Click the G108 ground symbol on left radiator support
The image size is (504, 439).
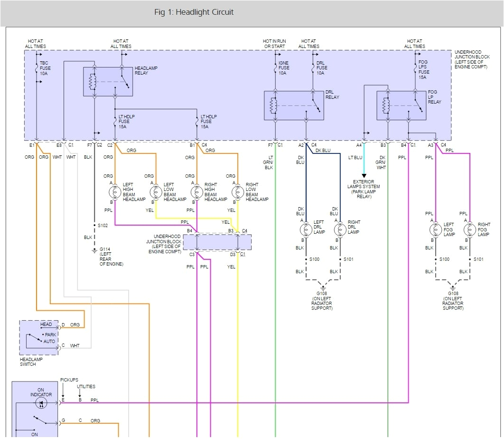click(322, 287)
